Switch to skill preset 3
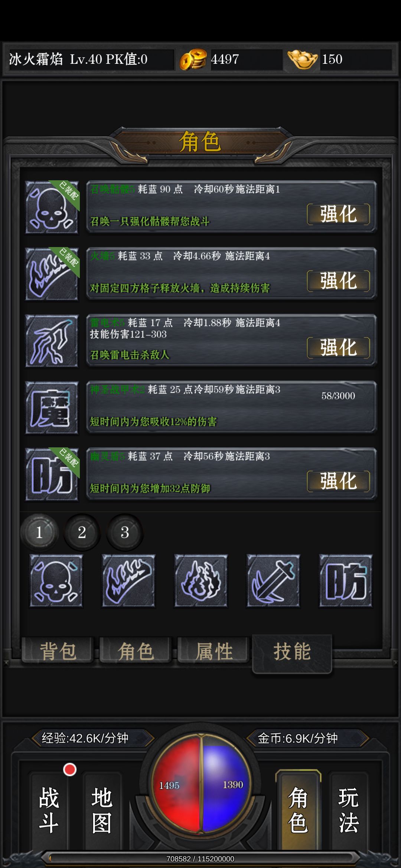 125,532
